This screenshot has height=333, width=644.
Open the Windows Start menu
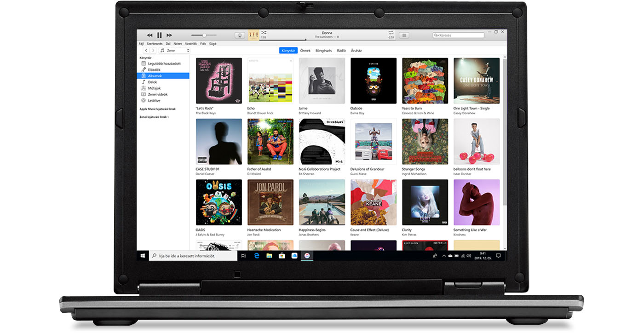tap(143, 255)
